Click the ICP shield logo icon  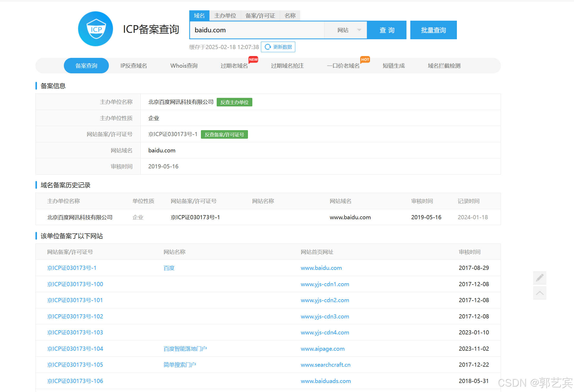pos(96,29)
